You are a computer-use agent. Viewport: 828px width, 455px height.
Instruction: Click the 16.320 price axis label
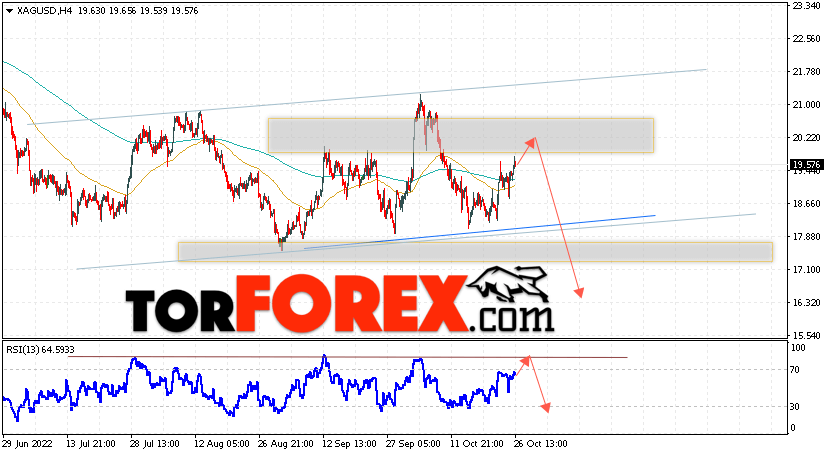pyautogui.click(x=806, y=303)
